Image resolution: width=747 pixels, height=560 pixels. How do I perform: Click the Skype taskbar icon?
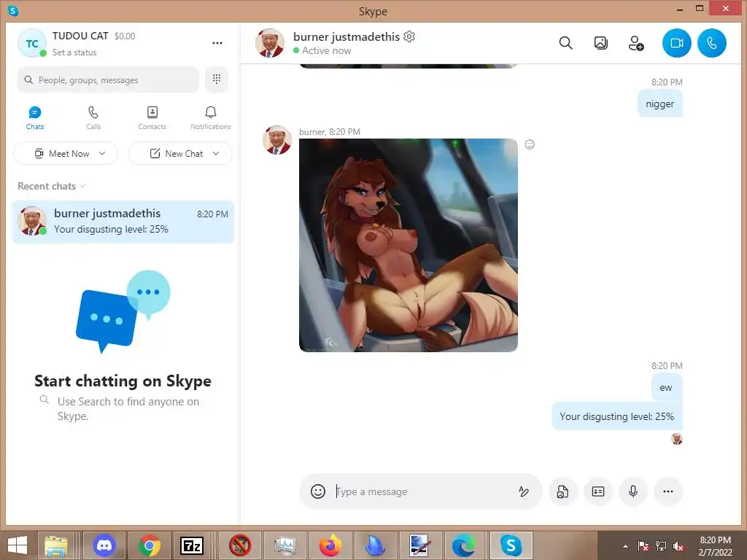[510, 545]
